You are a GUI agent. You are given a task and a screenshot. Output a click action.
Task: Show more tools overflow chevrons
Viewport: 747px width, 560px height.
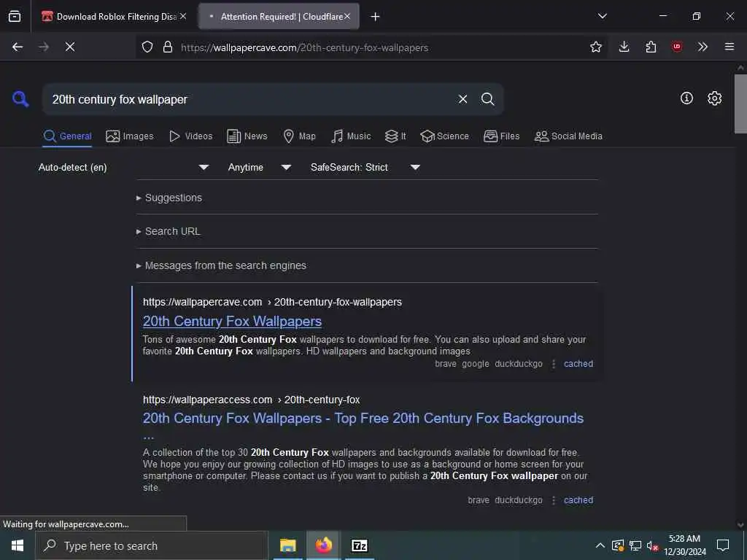pos(703,47)
